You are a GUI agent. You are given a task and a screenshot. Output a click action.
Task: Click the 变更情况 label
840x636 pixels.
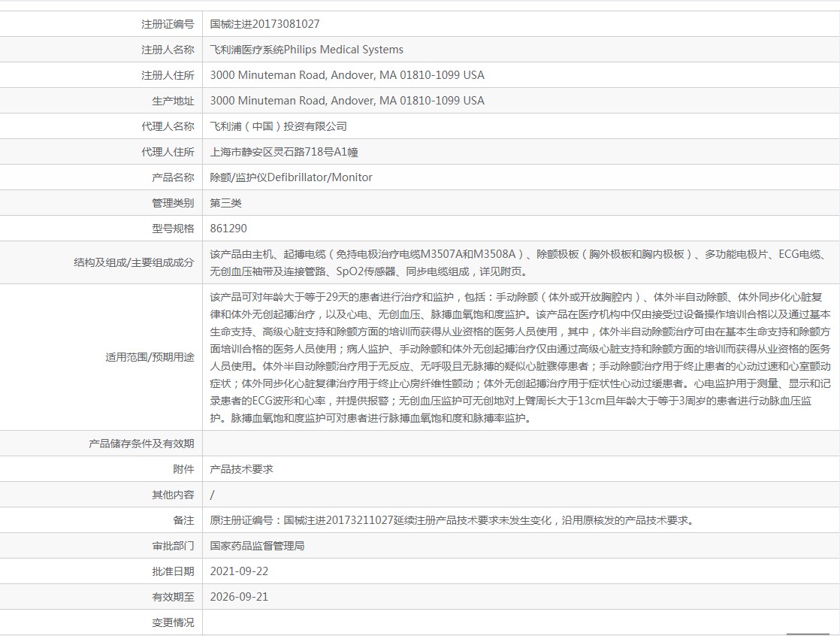click(x=173, y=622)
